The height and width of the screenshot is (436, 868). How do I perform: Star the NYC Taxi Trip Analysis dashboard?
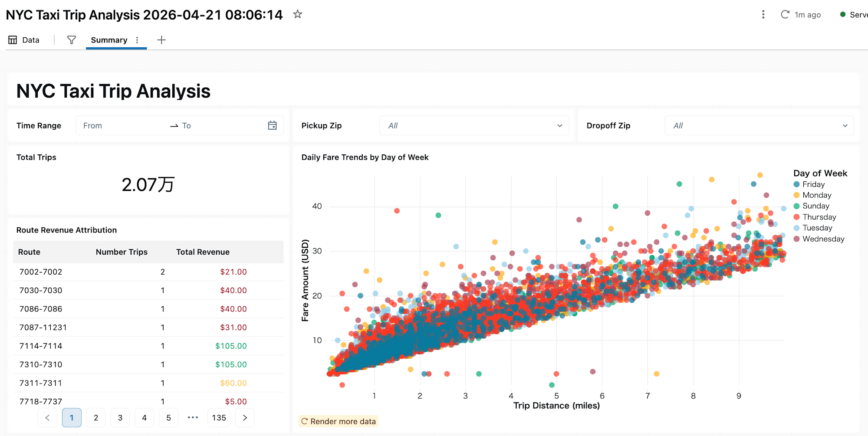tap(298, 15)
